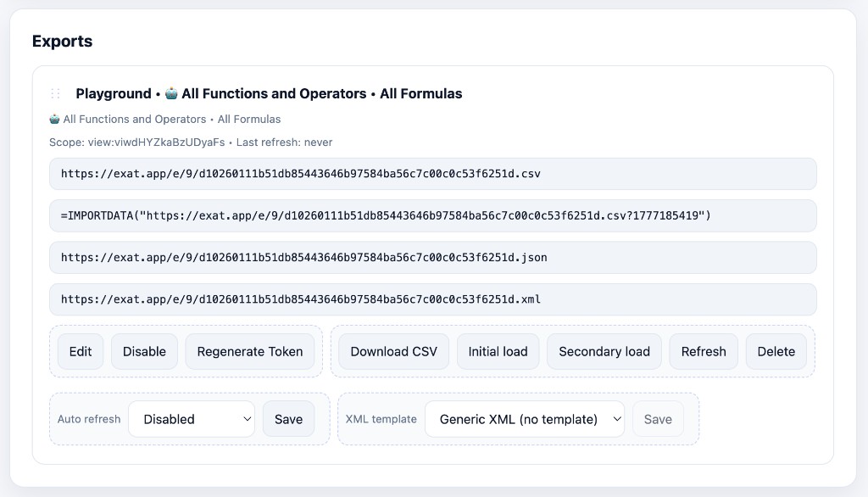868x497 pixels.
Task: Disable this export
Action: point(144,350)
